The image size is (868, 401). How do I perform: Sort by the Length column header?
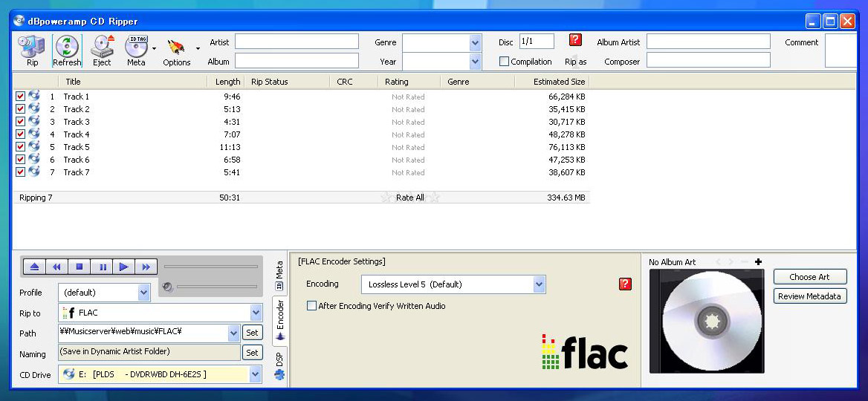(x=226, y=81)
